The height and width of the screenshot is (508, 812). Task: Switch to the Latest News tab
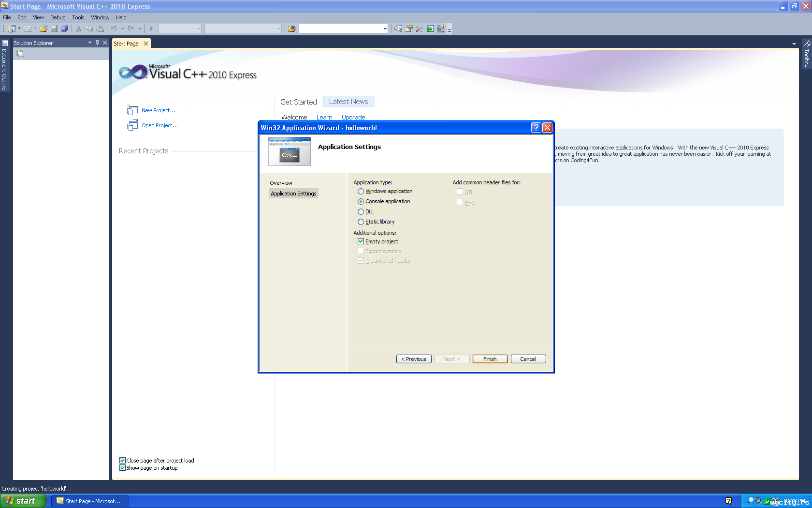click(348, 102)
